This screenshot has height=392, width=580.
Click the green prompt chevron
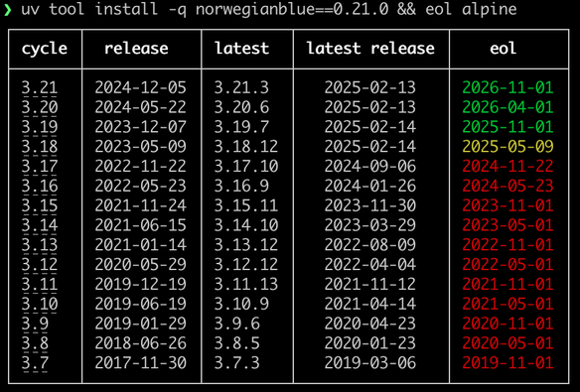7,10
